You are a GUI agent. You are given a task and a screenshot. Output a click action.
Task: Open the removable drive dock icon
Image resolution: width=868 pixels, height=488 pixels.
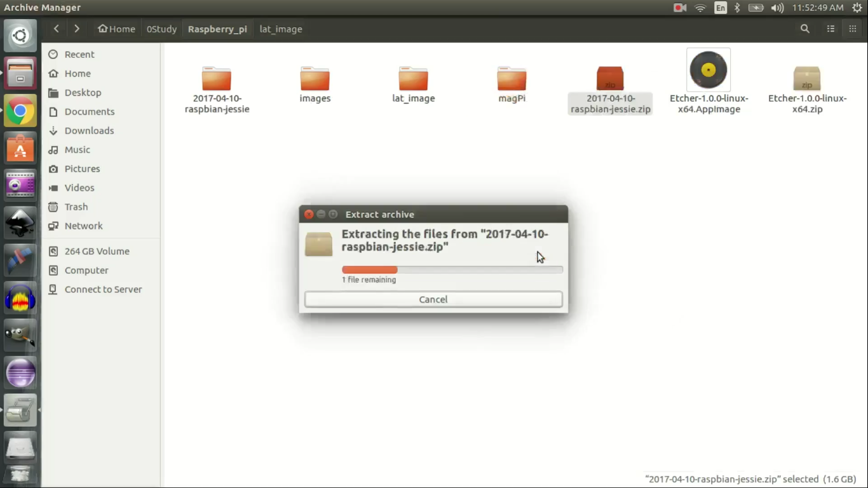pyautogui.click(x=20, y=447)
